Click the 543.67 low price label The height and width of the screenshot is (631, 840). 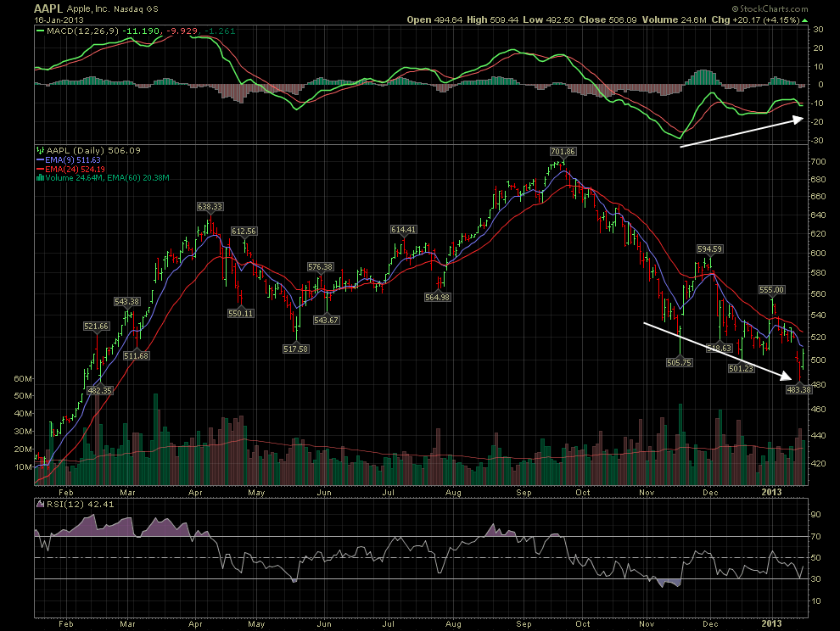(x=326, y=320)
